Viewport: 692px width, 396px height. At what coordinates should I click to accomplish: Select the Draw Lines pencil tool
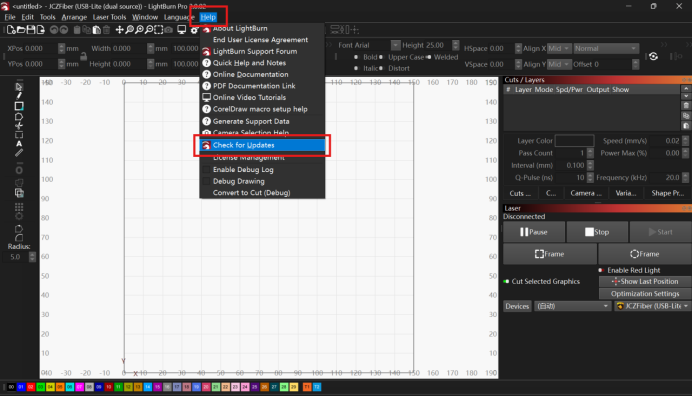coord(19,96)
